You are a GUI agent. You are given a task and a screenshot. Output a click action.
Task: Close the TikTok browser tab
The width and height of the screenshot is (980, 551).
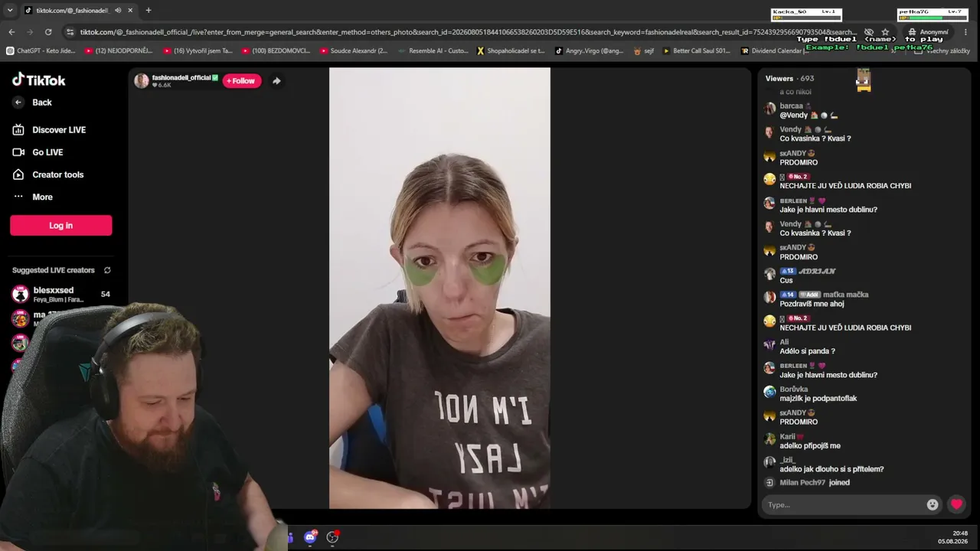[x=130, y=10]
